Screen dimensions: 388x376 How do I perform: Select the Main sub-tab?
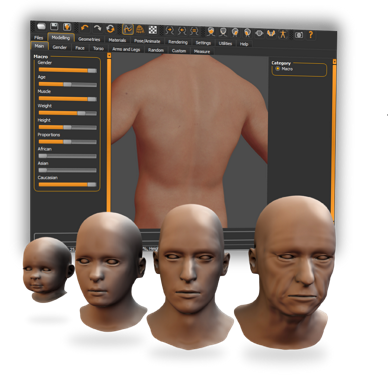coord(39,46)
